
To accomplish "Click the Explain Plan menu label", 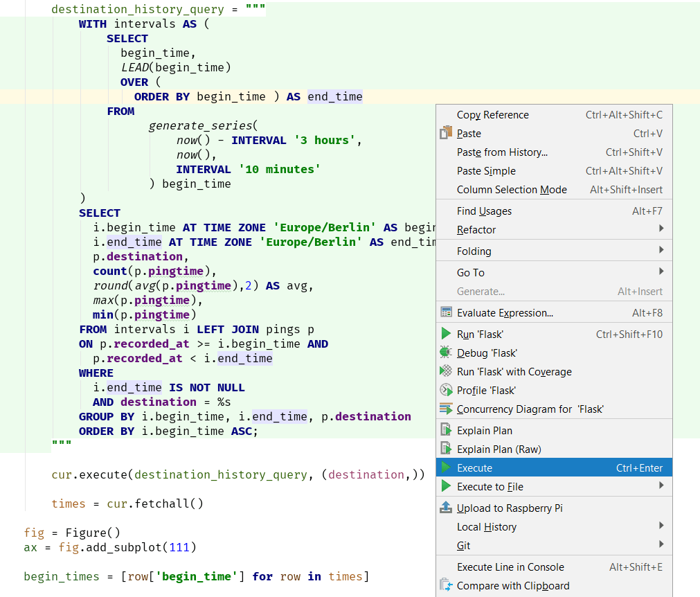I will point(485,431).
